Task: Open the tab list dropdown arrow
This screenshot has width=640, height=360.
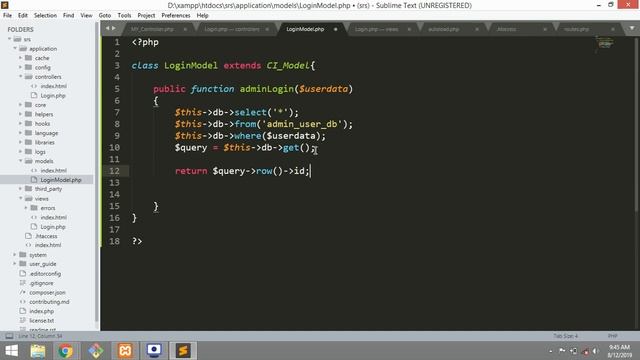Action: (632, 29)
